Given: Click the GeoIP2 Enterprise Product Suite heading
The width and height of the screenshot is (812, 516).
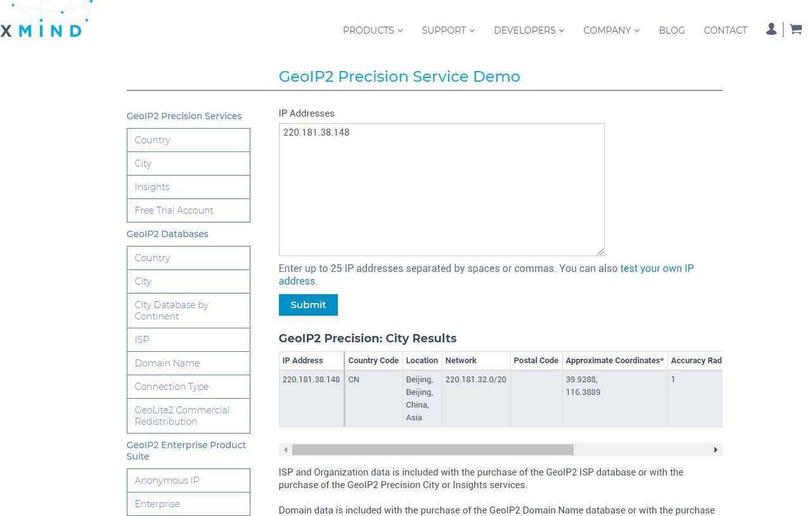Looking at the screenshot, I should (x=186, y=451).
